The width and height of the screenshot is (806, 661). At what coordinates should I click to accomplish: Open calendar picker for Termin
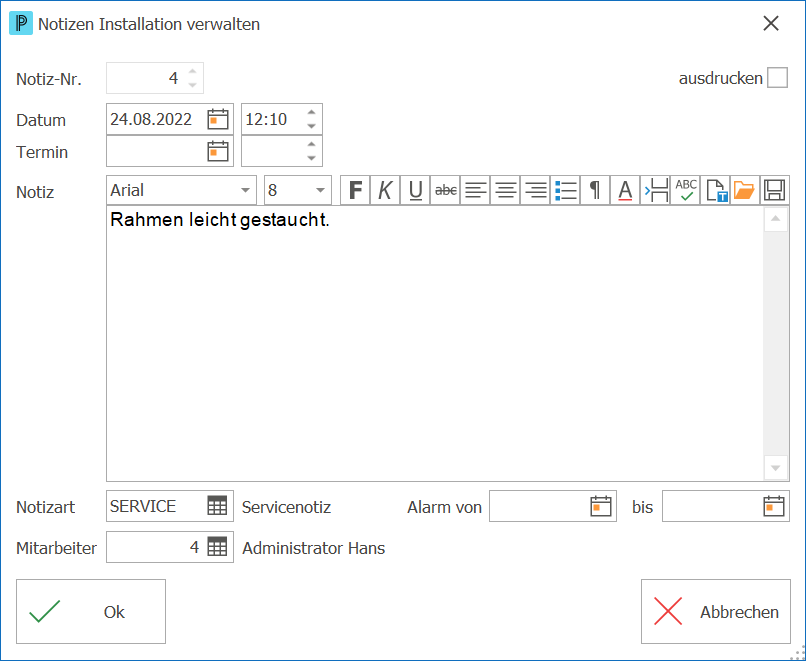pos(218,151)
